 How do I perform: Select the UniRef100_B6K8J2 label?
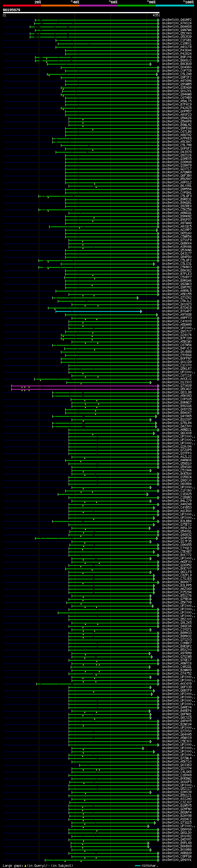[177, 60]
